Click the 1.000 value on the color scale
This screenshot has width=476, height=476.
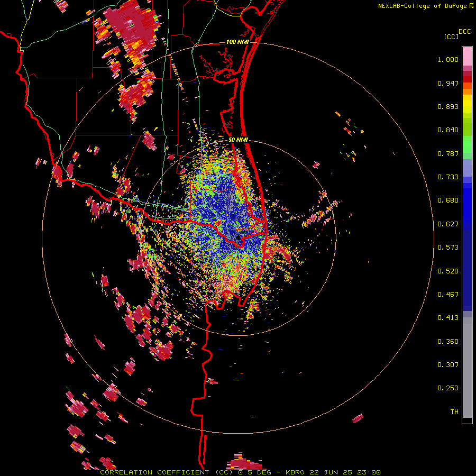(x=448, y=59)
